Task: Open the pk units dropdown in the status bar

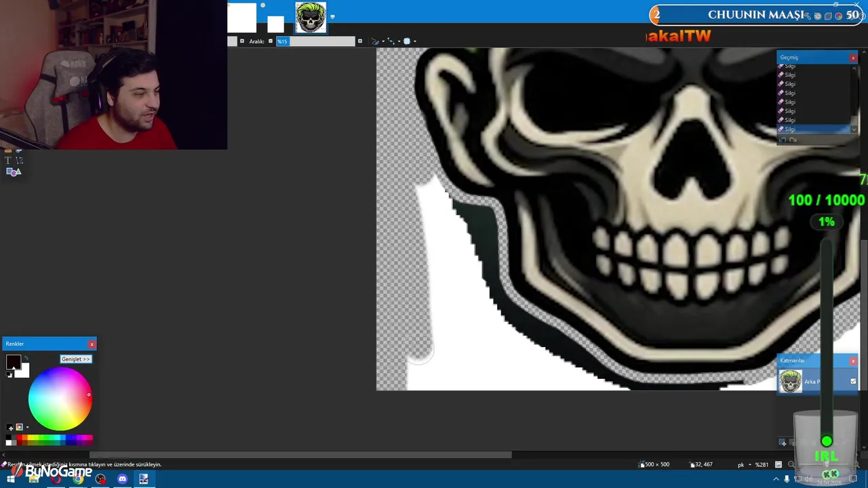Action: pyautogui.click(x=749, y=464)
